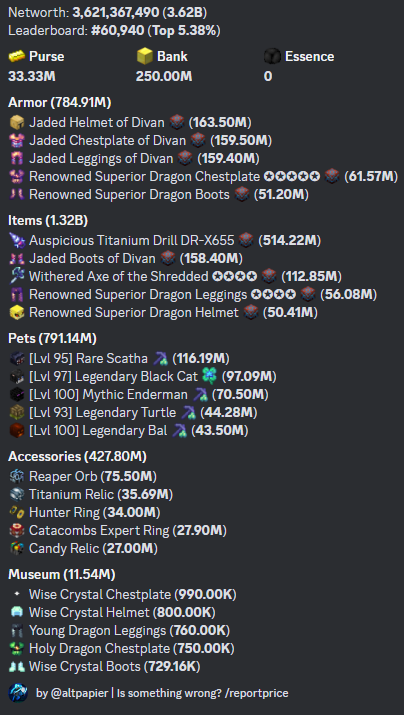Click the Armor (784.91M) section heading
The image size is (404, 715).
click(x=60, y=103)
